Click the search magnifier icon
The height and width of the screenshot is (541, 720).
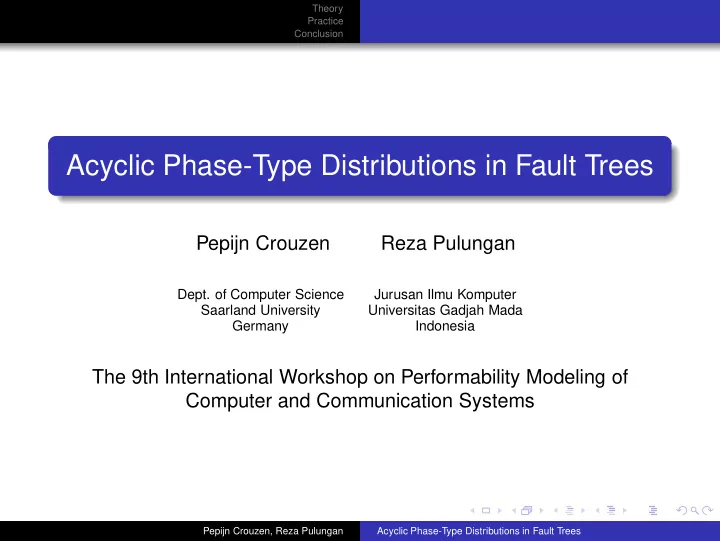click(x=695, y=511)
